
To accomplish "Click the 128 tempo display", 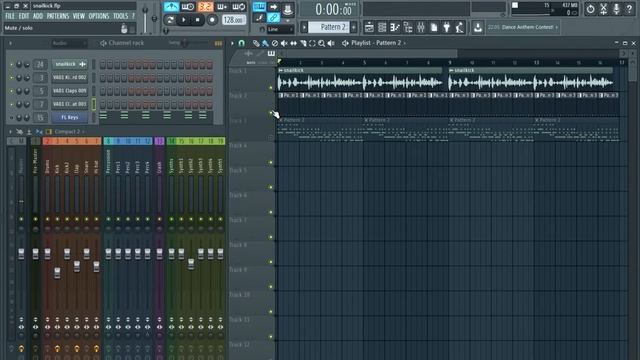I will coord(234,20).
